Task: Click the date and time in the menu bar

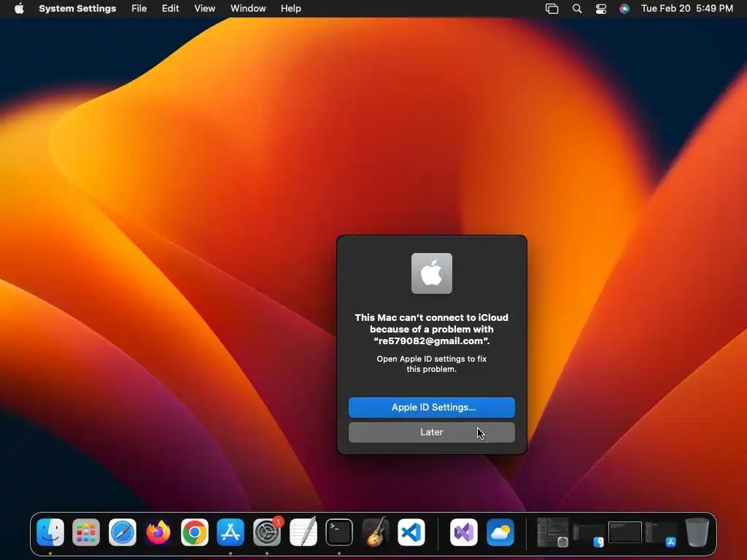Action: [686, 9]
